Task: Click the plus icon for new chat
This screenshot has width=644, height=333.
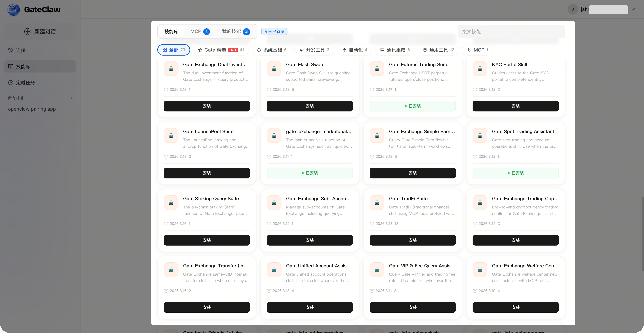Action: coord(28,32)
